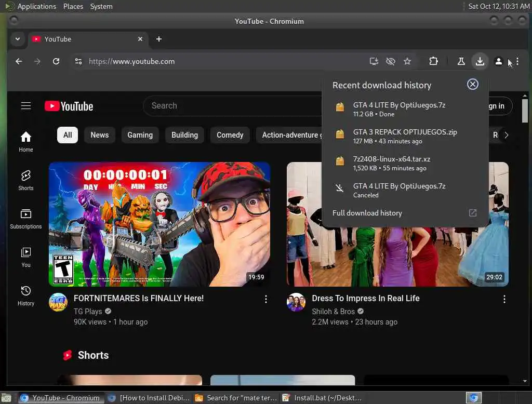Switch to How to Install Debi... taskbar window
Viewport: 532px width, 404px height.
tap(148, 398)
